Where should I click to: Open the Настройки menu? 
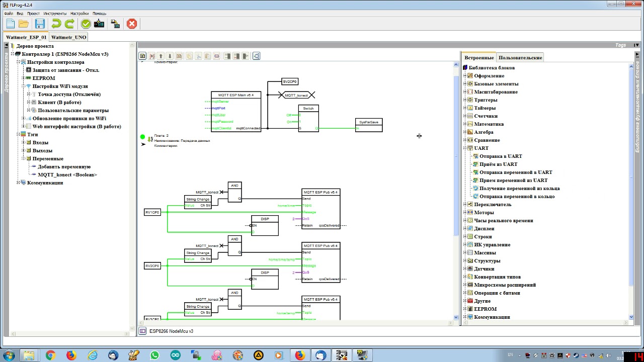point(79,14)
